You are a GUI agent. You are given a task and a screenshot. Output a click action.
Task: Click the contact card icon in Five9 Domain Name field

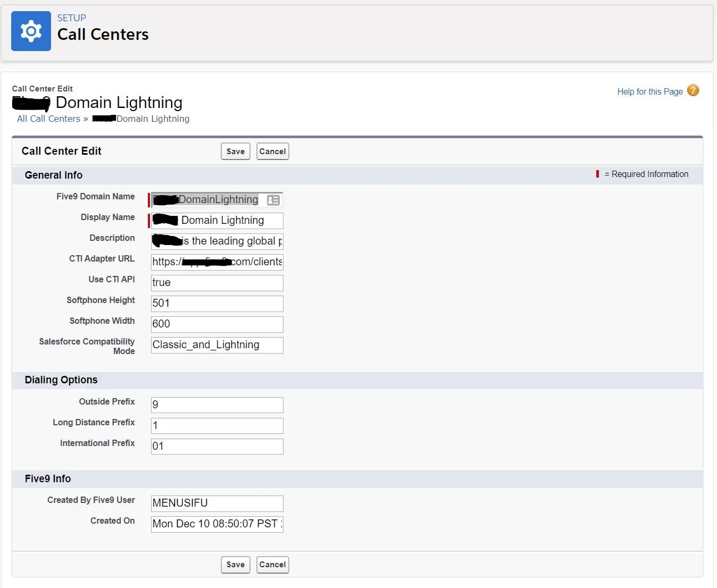coord(273,200)
